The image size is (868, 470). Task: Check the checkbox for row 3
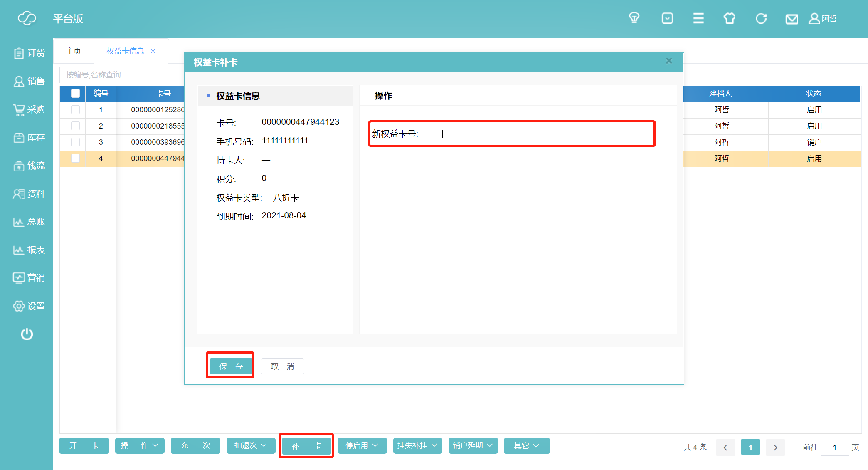point(75,142)
